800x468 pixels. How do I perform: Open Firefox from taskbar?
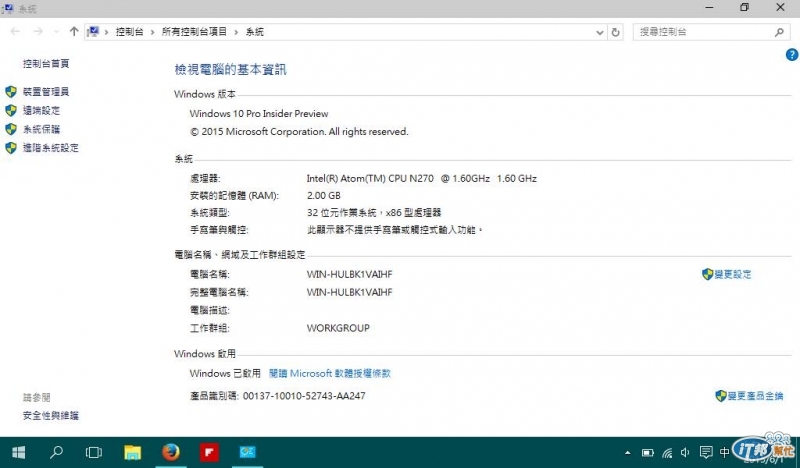coord(171,452)
